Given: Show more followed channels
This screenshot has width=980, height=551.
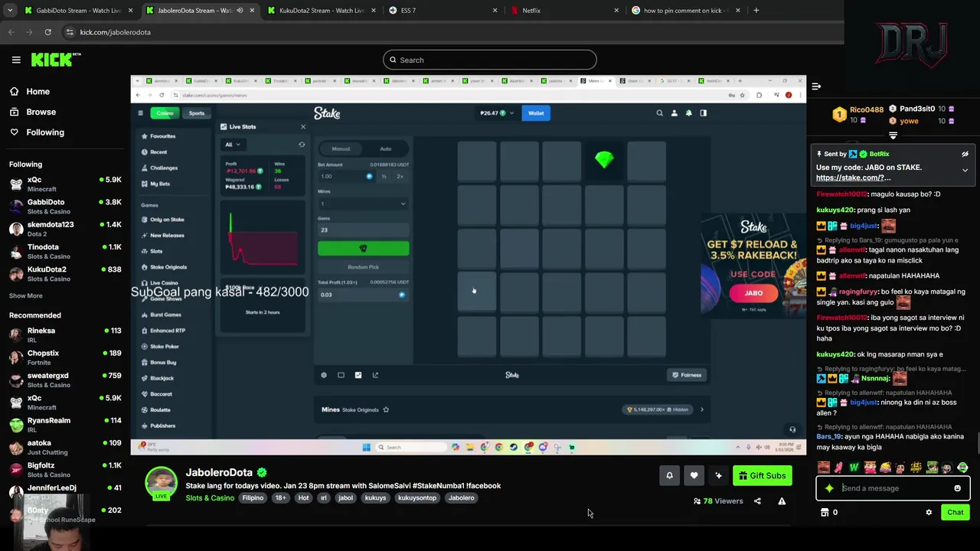Looking at the screenshot, I should pos(26,295).
